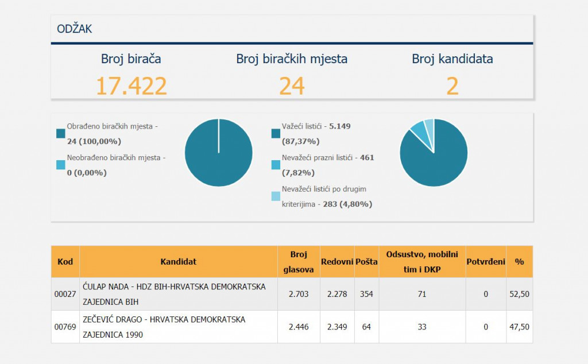Viewport: 588px width, 364px height.
Task: Click candidate code 00769
Action: tap(65, 327)
